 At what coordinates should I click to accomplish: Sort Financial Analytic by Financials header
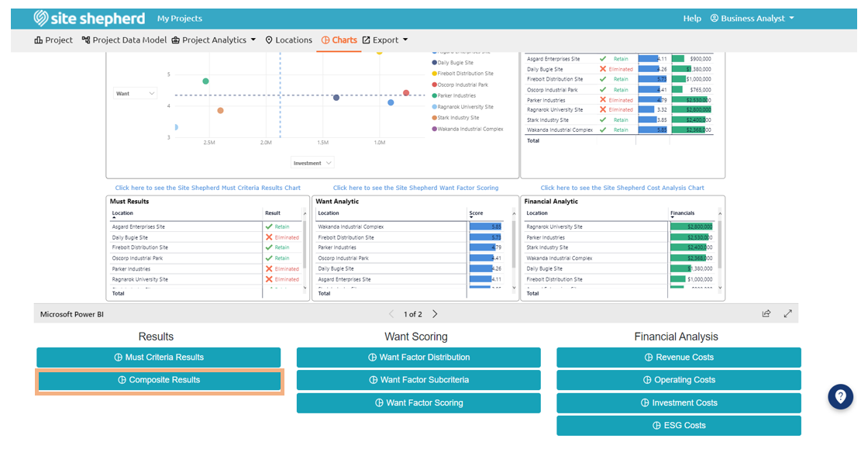(682, 213)
